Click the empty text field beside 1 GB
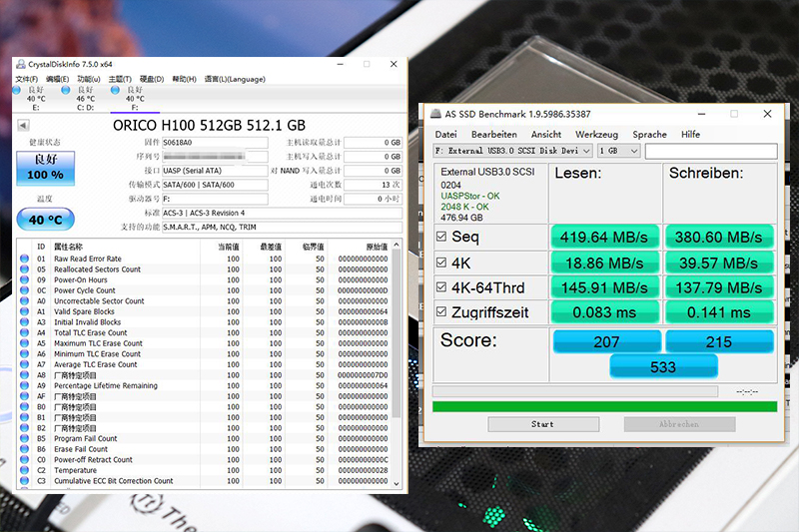The width and height of the screenshot is (799, 532). [x=711, y=151]
